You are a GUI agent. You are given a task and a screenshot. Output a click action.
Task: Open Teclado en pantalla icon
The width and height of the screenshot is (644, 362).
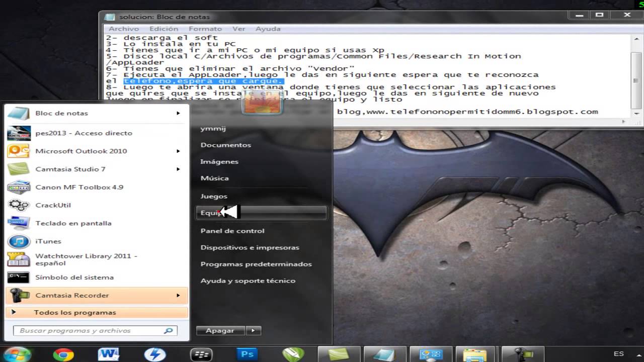coord(19,223)
